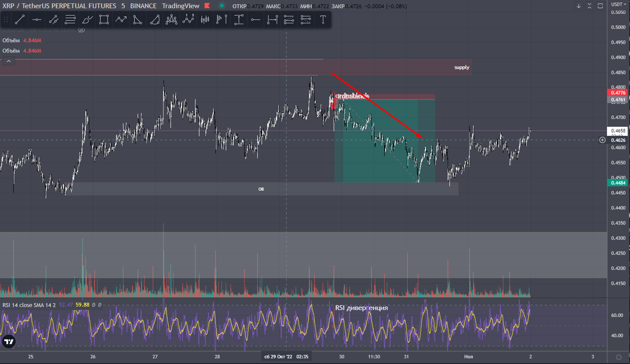
Task: Click the red flag icon beside TradingView
Action: [x=207, y=6]
